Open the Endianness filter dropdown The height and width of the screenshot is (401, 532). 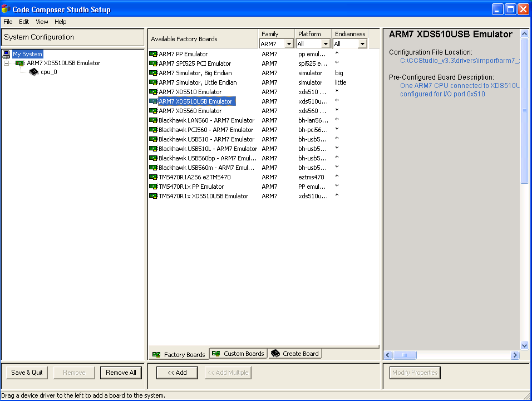(x=362, y=44)
